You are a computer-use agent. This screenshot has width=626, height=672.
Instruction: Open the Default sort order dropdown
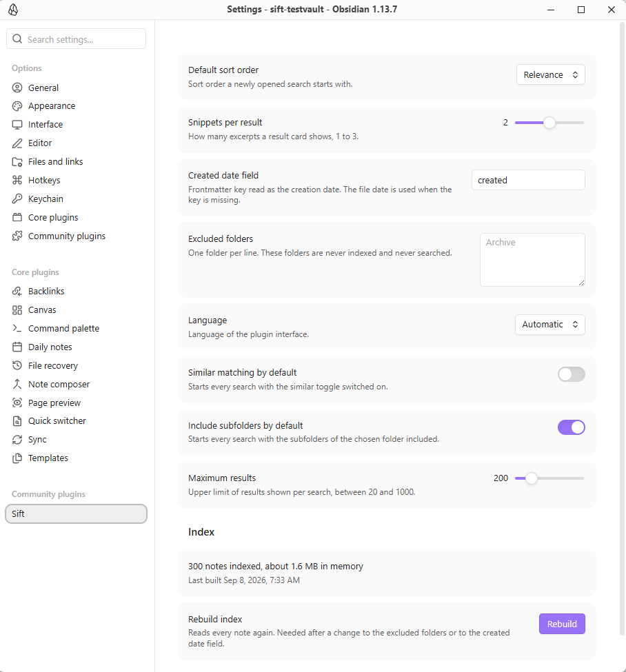(x=551, y=74)
